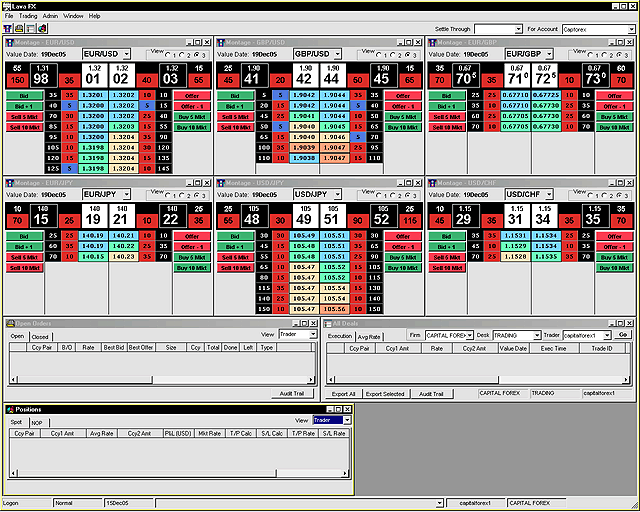Screen dimensions: 640x512
Task: Select View 2 in EUR/USD montage
Action: [182, 54]
